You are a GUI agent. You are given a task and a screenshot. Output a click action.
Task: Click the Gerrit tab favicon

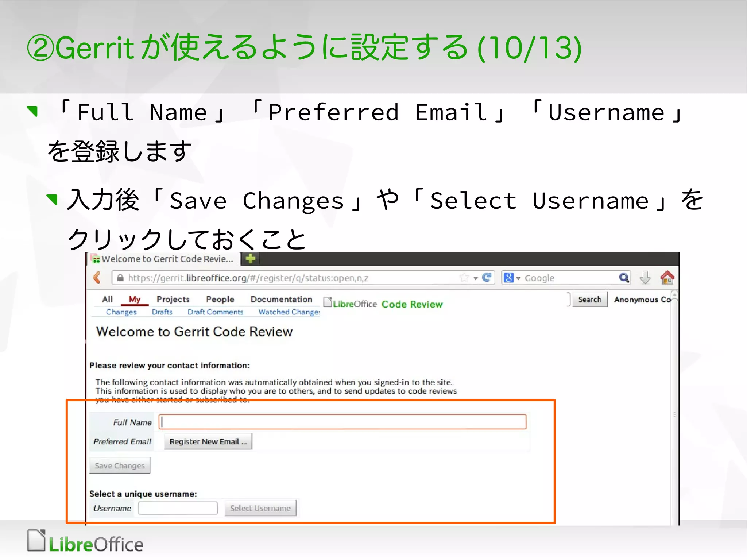click(96, 259)
